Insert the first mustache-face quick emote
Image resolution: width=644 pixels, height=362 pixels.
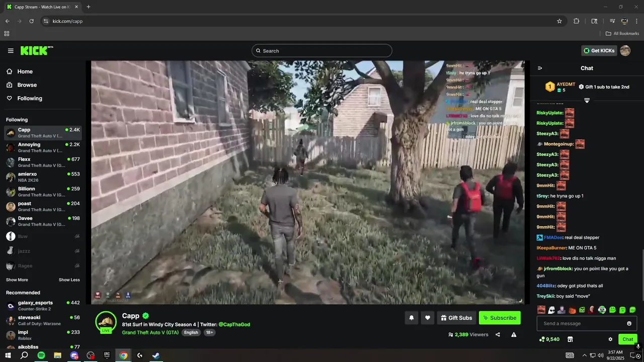pyautogui.click(x=541, y=310)
